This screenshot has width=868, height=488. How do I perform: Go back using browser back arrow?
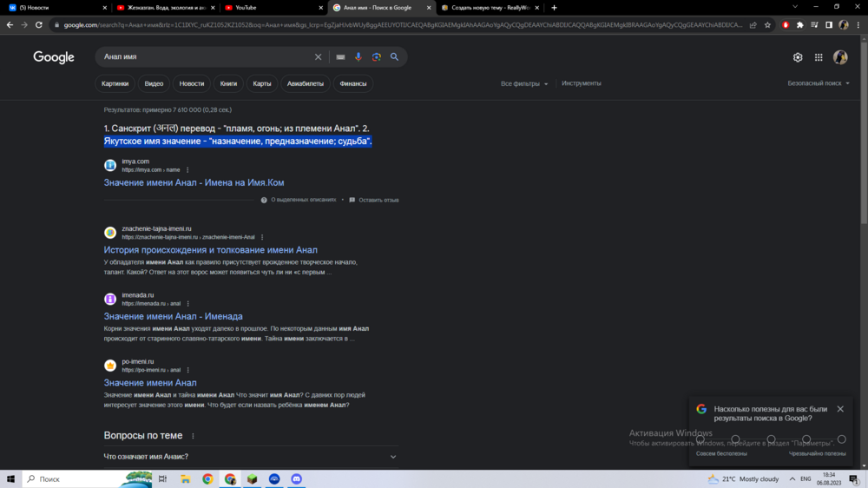click(x=10, y=25)
